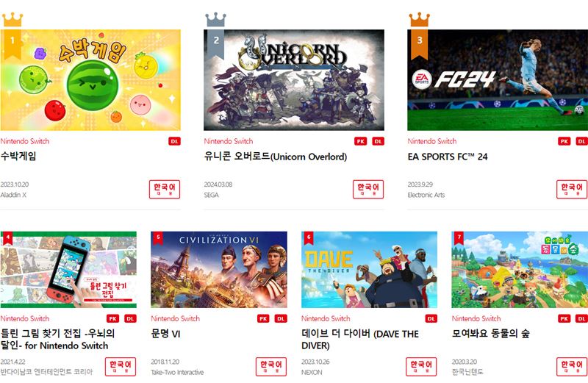Click the 한국어 badge next to Electronic Arts

[572, 190]
